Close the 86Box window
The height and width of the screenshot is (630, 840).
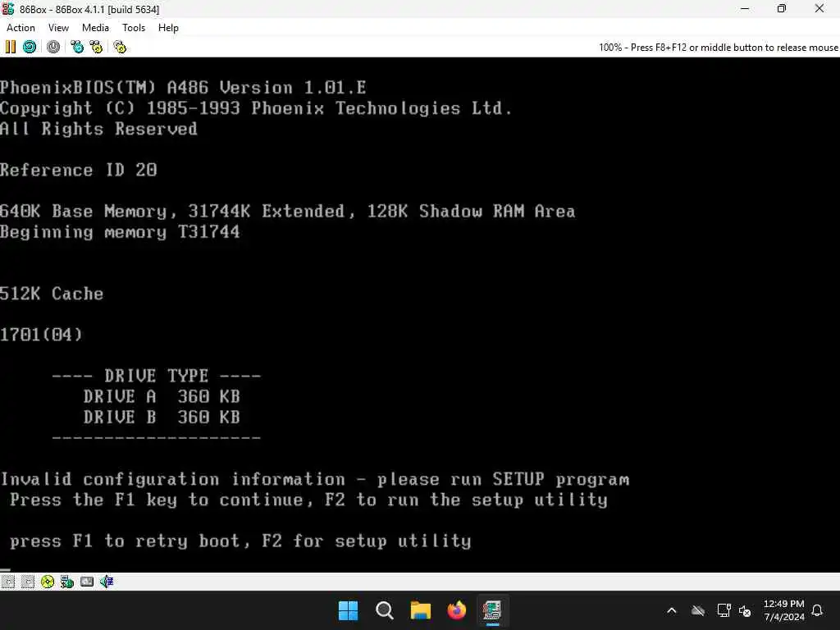(819, 8)
